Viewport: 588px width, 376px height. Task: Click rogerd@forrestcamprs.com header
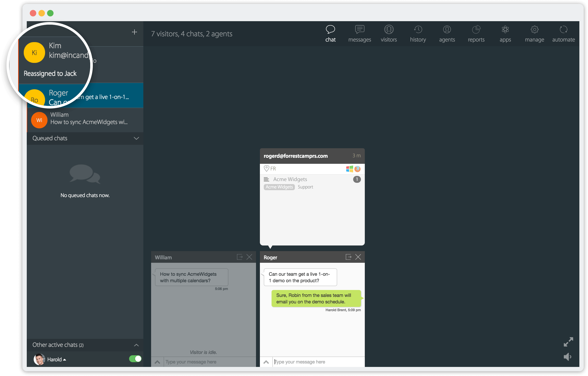tap(296, 156)
